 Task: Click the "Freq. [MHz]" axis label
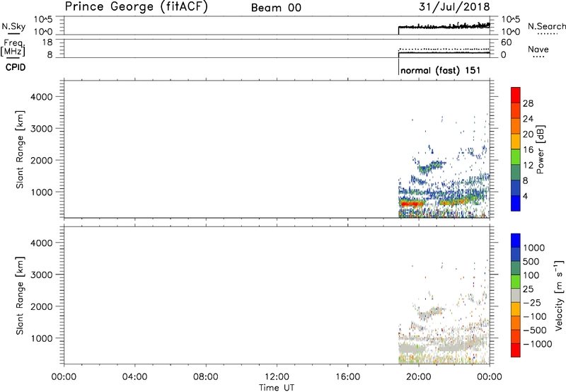(x=13, y=47)
